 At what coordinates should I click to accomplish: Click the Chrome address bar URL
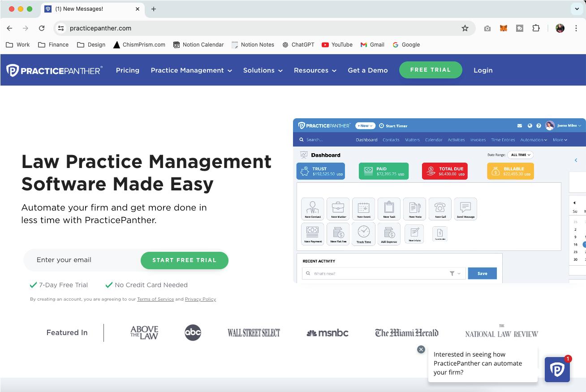pyautogui.click(x=101, y=28)
